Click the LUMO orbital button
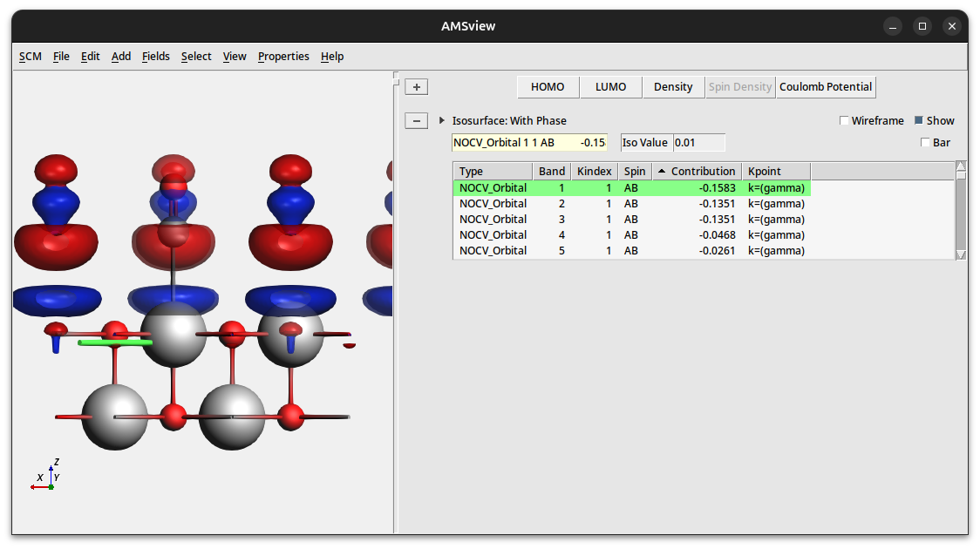Image resolution: width=980 pixels, height=549 pixels. point(610,86)
